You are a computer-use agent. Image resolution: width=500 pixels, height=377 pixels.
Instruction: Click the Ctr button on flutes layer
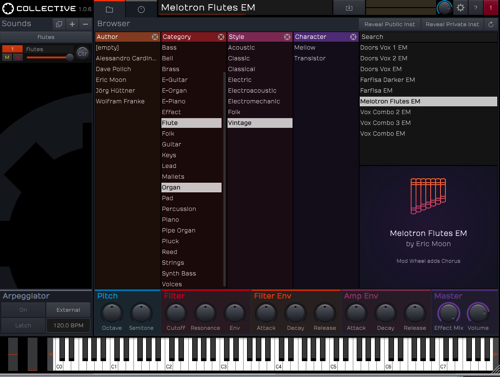point(82,53)
